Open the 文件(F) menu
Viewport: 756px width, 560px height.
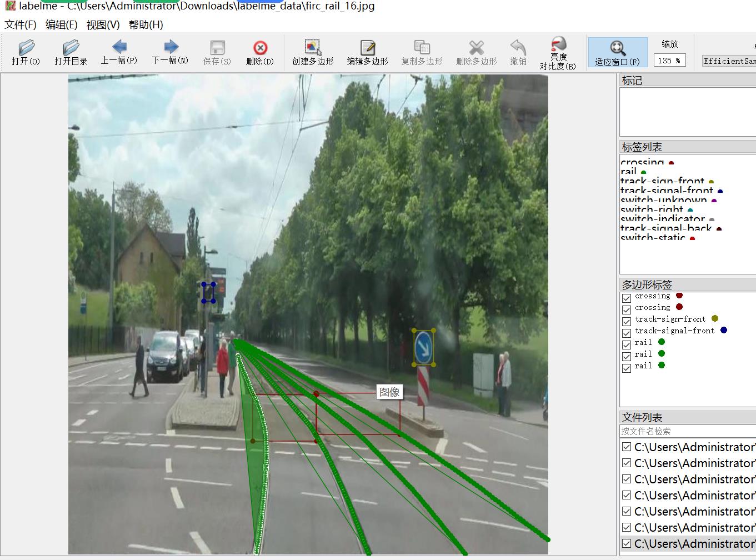[21, 25]
